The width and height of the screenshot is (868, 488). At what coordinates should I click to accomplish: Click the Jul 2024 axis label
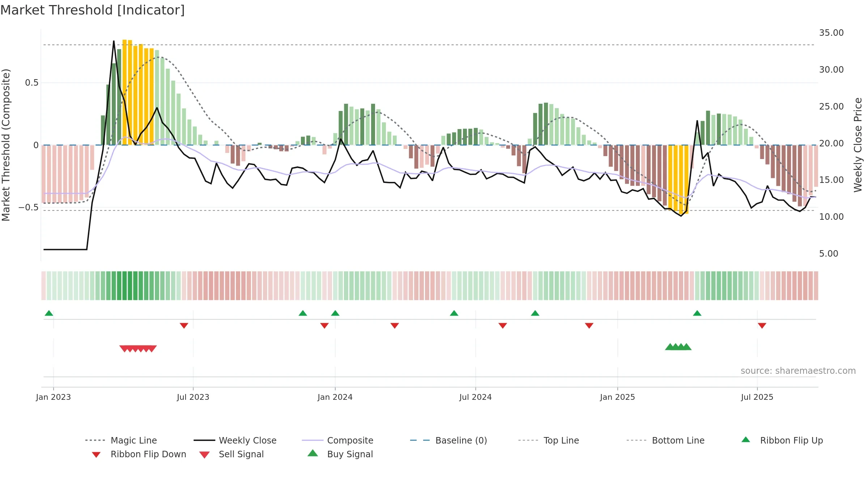(476, 397)
